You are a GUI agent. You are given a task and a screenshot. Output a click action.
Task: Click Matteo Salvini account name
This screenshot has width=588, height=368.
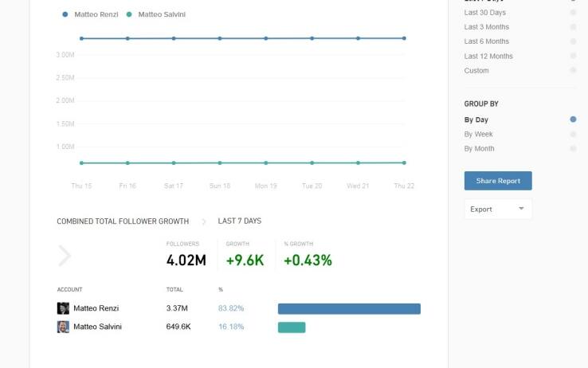[97, 327]
